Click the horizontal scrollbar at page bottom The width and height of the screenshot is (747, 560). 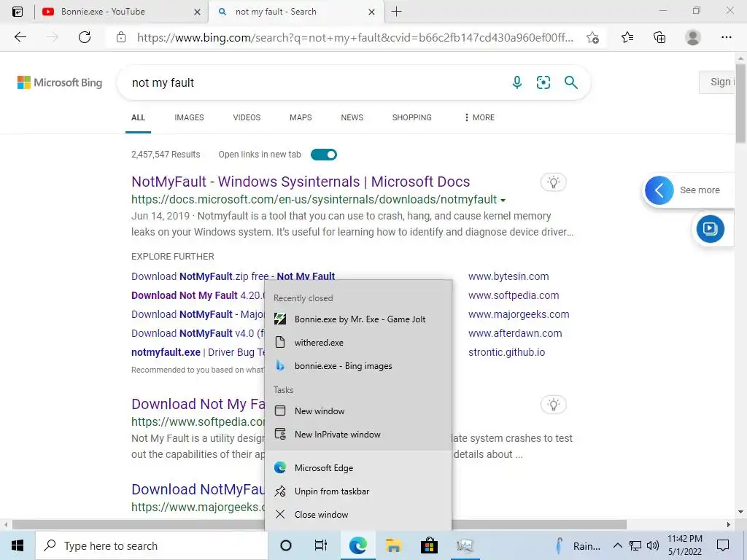point(320,524)
